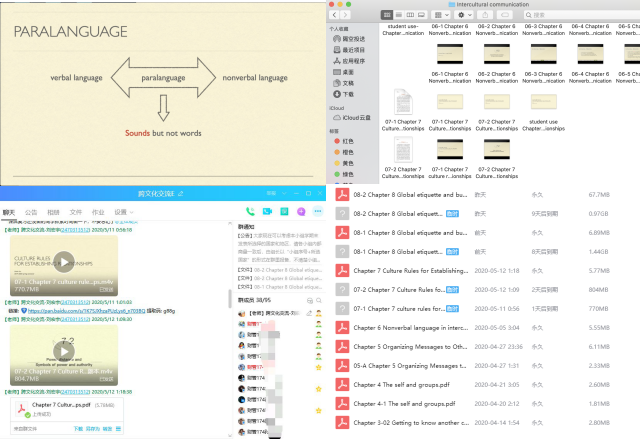641x439 pixels.
Task: Open the Finder gear action dropdown
Action: point(464,15)
